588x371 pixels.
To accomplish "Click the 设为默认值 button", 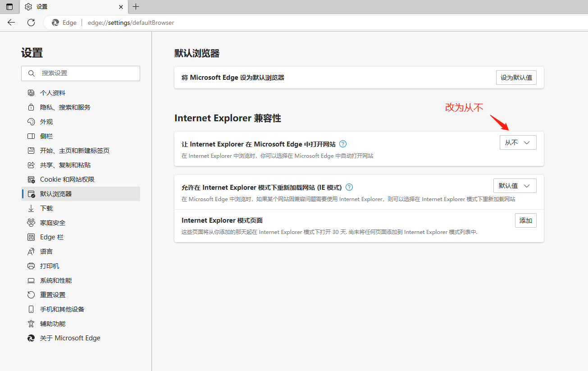I will 516,78.
